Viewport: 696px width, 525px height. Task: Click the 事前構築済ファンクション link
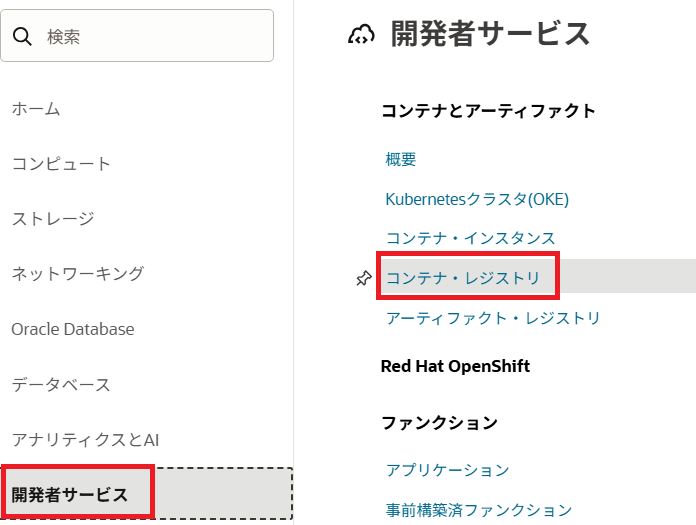[479, 510]
